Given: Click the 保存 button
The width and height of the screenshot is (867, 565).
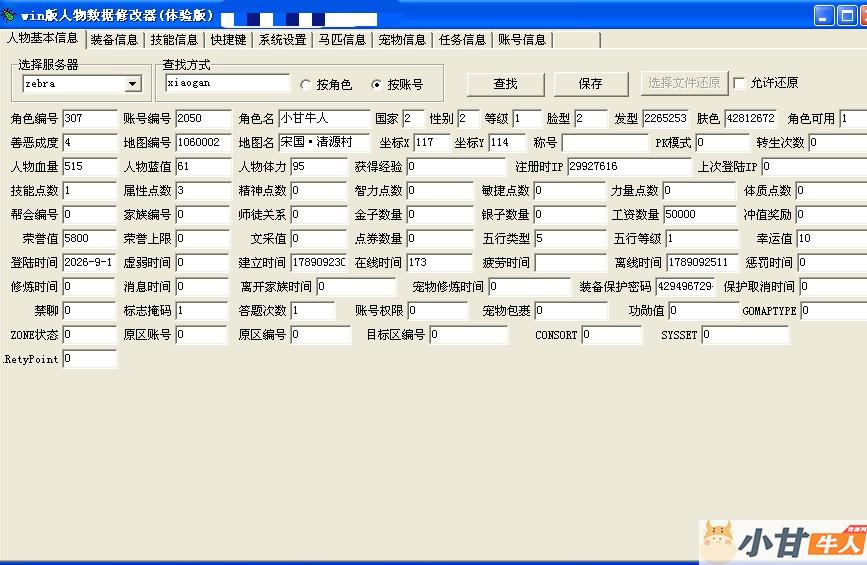Looking at the screenshot, I should (x=591, y=84).
